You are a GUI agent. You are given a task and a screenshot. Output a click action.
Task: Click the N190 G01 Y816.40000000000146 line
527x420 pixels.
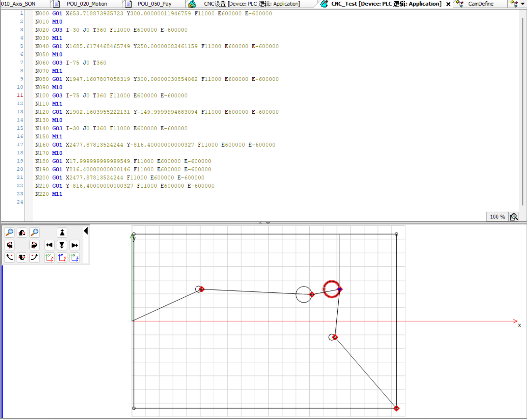(123, 169)
